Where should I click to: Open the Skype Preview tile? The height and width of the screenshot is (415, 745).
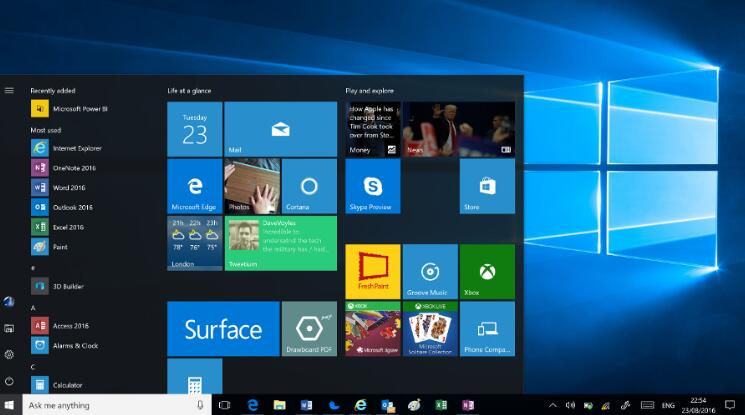373,186
